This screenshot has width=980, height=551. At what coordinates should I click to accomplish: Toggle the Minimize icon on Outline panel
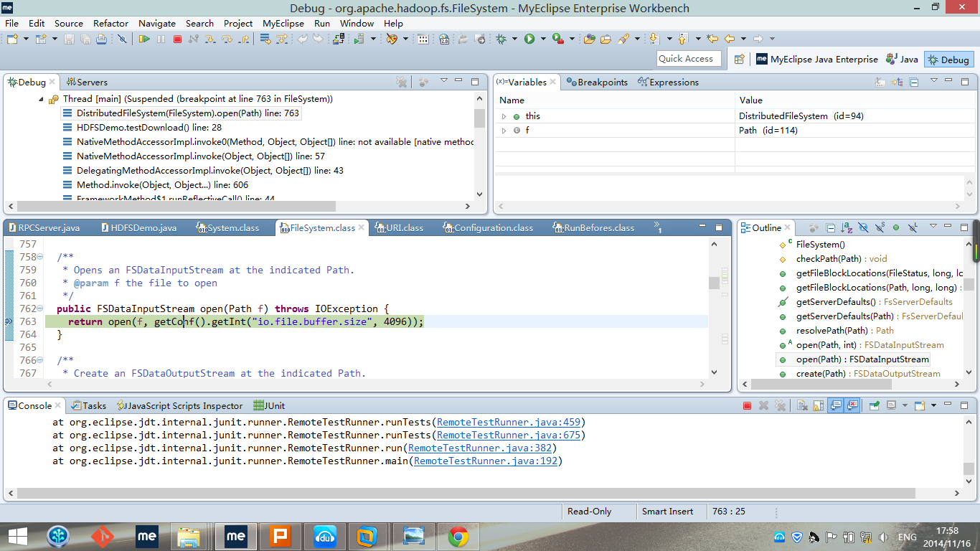click(948, 227)
